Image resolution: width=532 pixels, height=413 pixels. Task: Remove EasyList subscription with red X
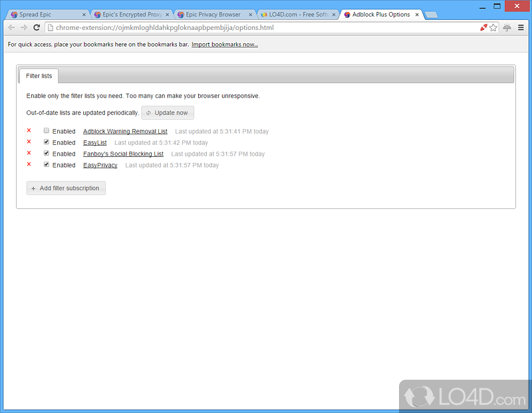[x=29, y=142]
